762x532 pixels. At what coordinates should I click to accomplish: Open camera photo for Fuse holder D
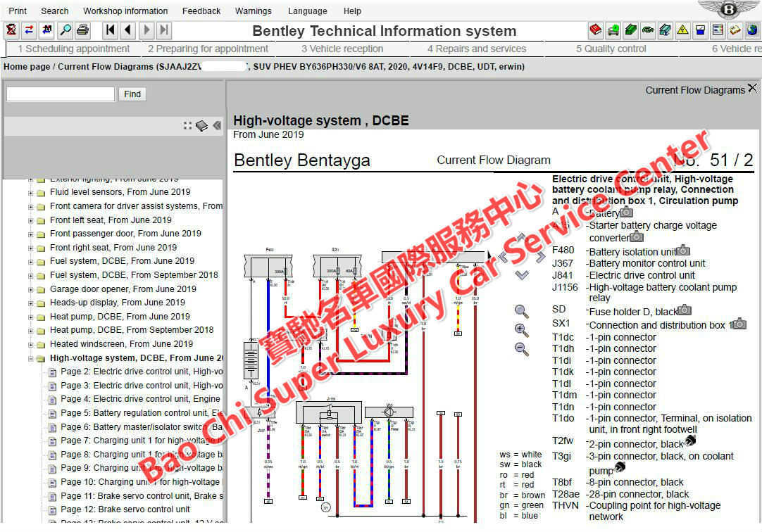[685, 310]
